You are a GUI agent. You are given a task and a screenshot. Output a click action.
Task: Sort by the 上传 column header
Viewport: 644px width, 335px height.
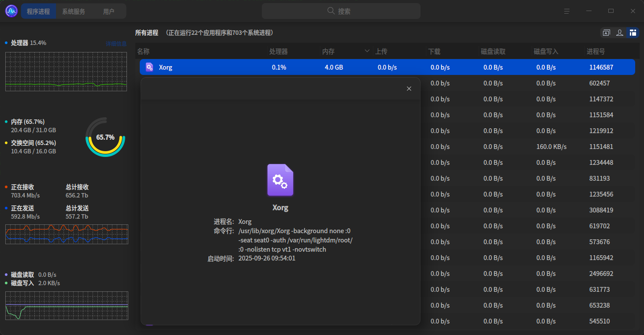(x=399, y=52)
